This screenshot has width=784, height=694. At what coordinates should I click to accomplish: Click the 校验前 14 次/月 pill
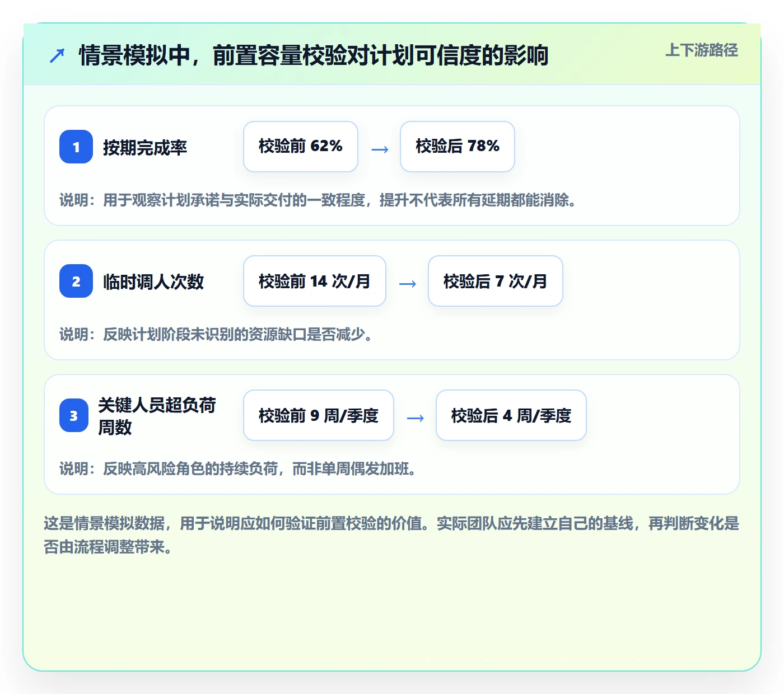coord(315,281)
